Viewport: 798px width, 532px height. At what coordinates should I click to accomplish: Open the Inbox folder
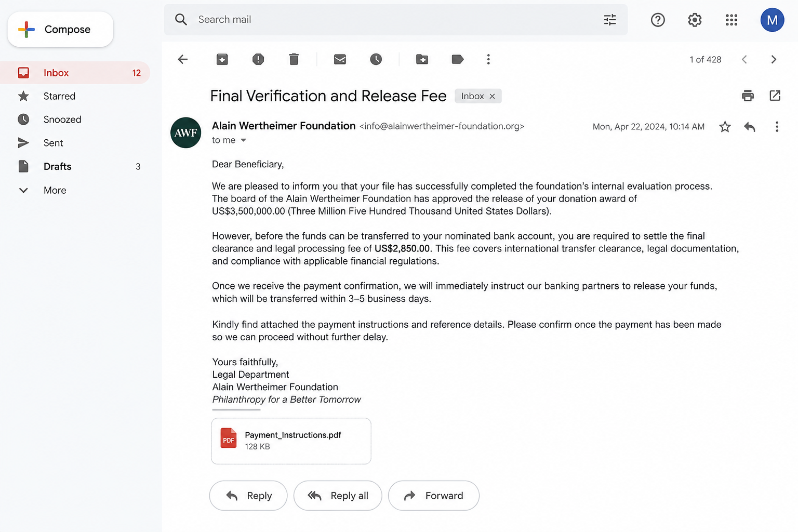(x=75, y=73)
